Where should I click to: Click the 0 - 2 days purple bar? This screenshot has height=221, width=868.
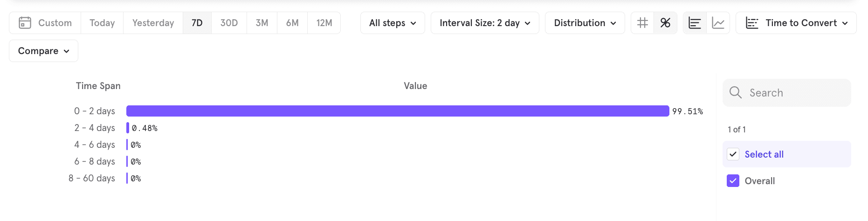pos(397,111)
